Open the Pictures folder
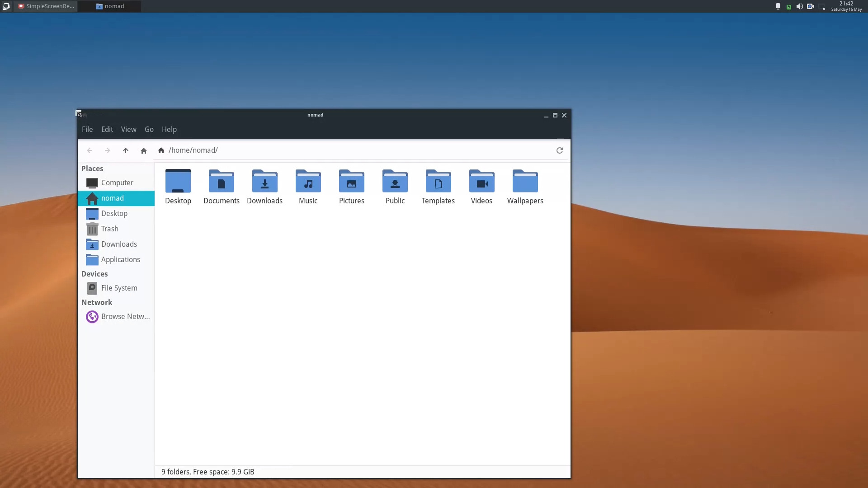This screenshot has height=488, width=868. pyautogui.click(x=352, y=185)
